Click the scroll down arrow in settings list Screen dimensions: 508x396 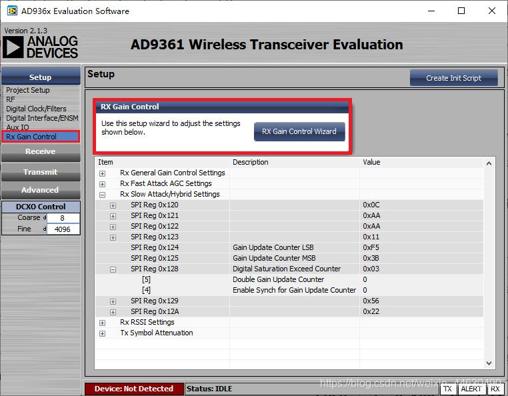[x=489, y=363]
